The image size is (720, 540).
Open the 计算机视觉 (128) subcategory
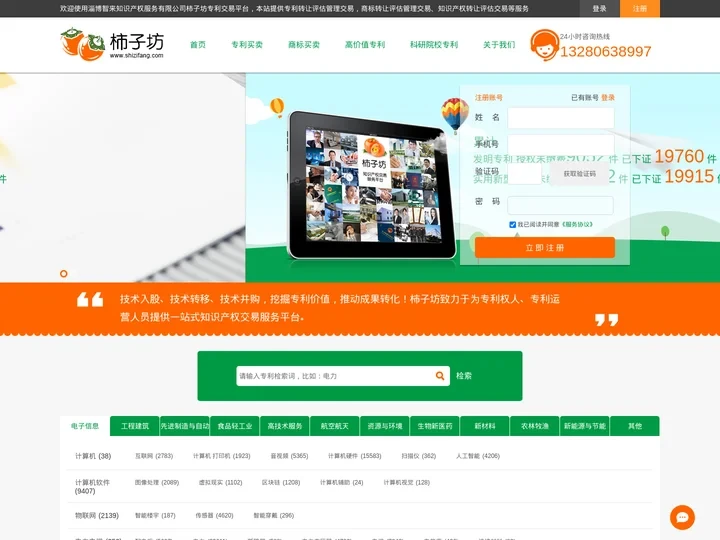tap(407, 483)
